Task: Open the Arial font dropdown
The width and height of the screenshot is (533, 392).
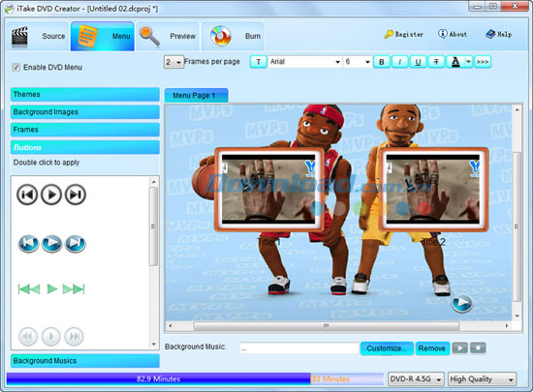Action: (305, 62)
